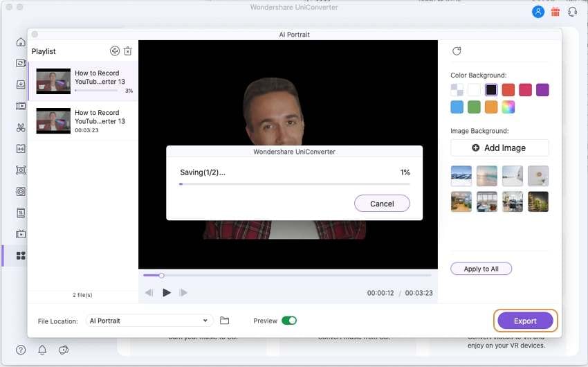This screenshot has height=367, width=588.
Task: Select the second playlist video 00:03:23
Action: point(83,120)
